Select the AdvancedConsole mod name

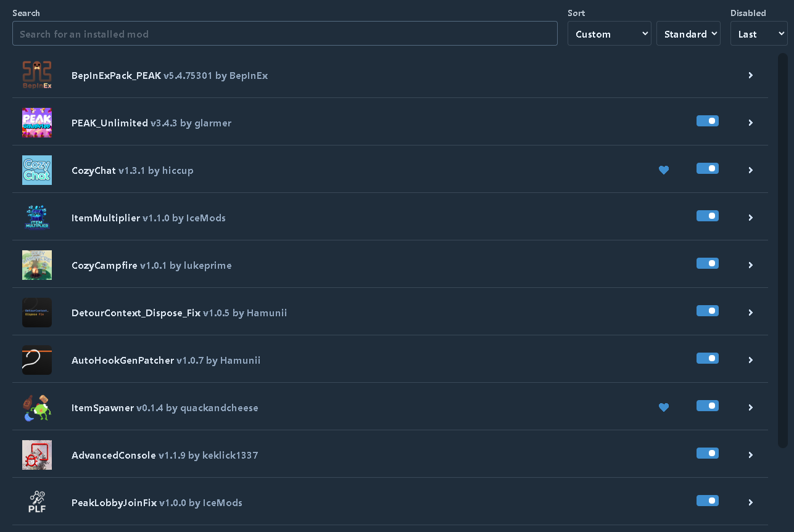(114, 456)
